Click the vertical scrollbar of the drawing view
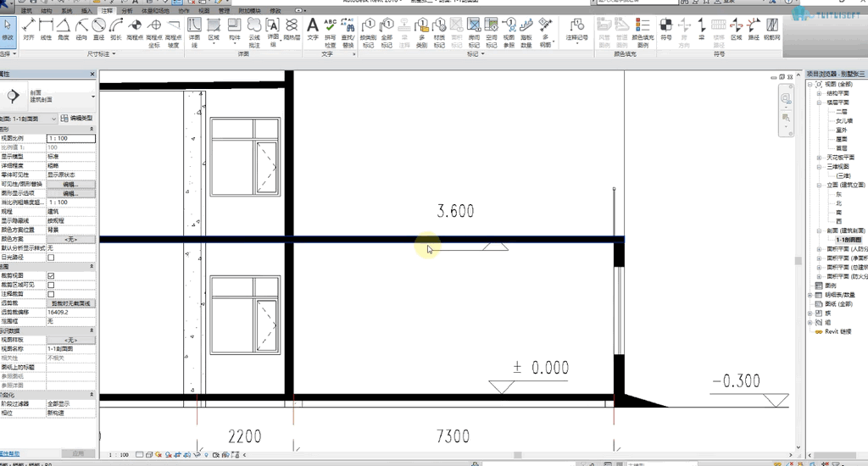Screen dimensions: 868x466 pos(798,260)
